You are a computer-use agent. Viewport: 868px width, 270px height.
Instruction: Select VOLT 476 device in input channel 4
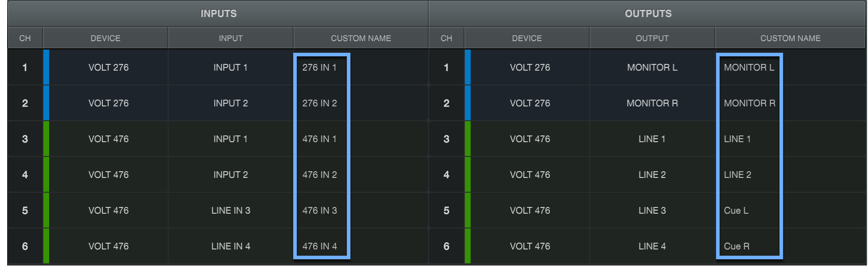coord(109,175)
